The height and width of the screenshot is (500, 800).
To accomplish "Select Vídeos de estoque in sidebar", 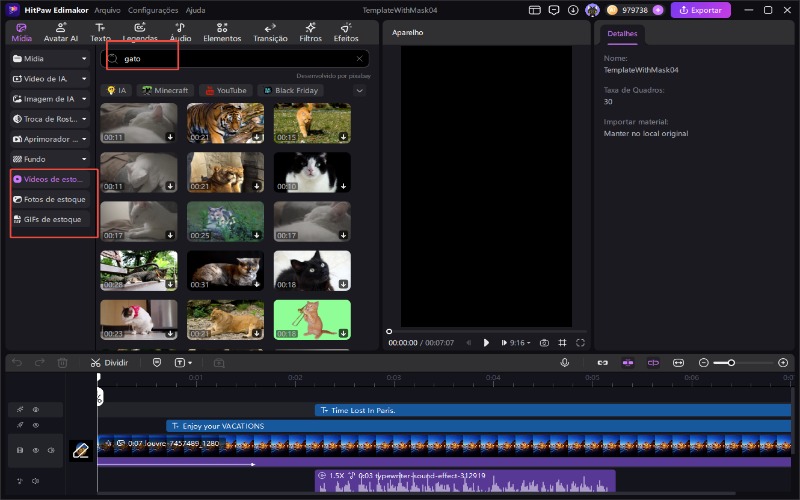I will click(x=49, y=179).
